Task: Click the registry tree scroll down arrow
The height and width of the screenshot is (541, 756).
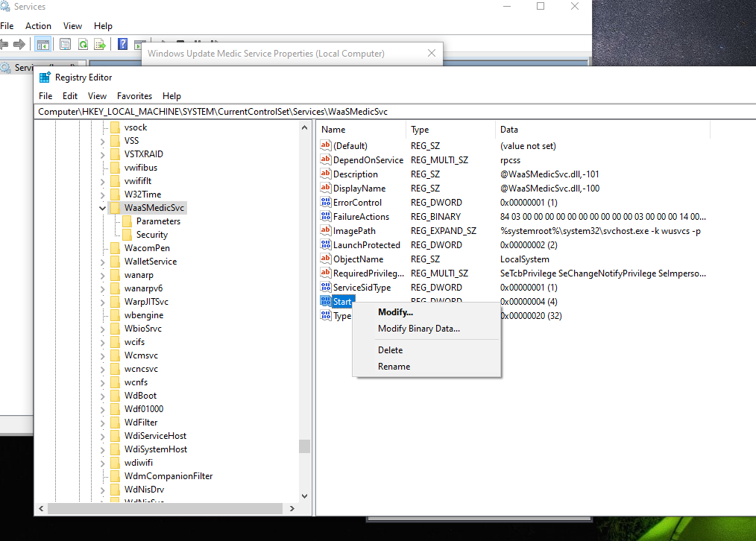Action: [x=304, y=496]
